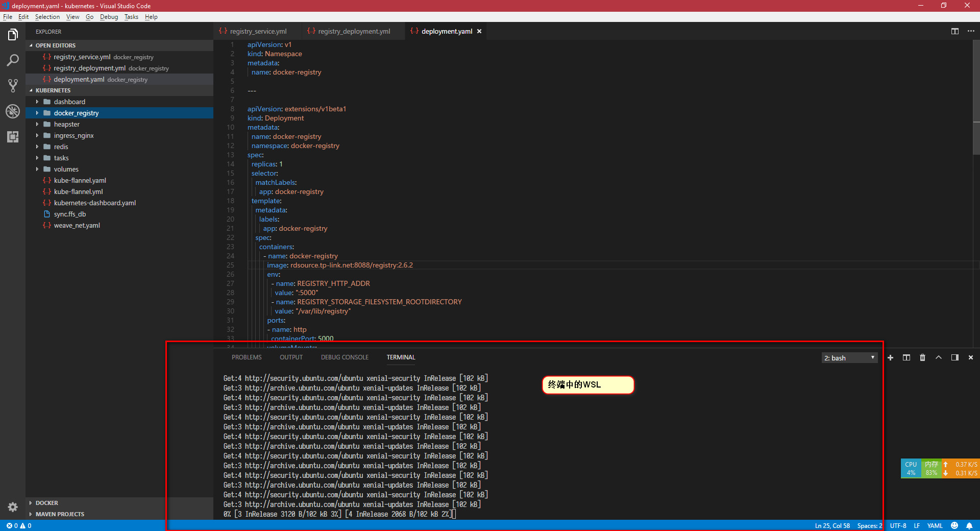Toggle Explorer view in activity bar
Image resolution: width=980 pixels, height=531 pixels.
(x=13, y=35)
